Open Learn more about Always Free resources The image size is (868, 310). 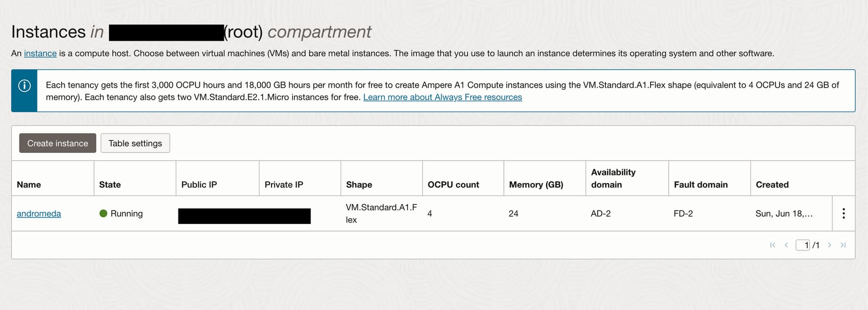443,97
